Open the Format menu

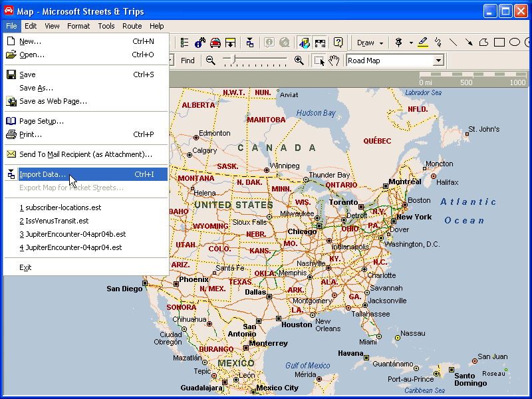78,26
